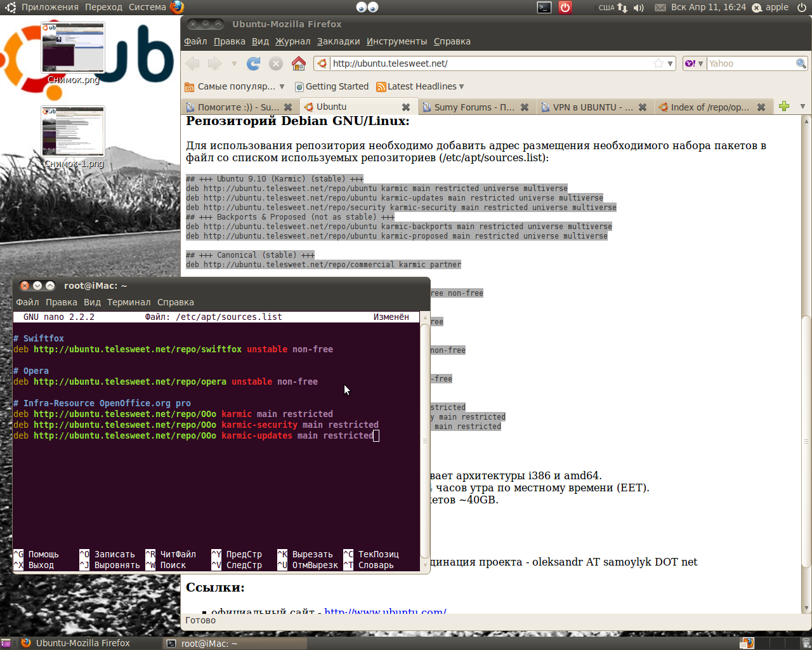Click the red power icon in panel

click(x=565, y=8)
